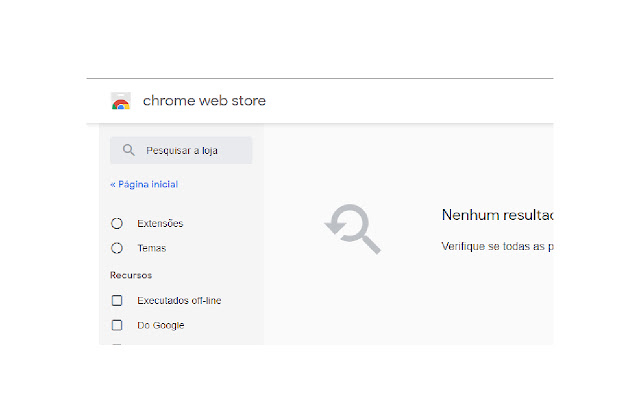Click the 'Verifique se todas as' message text
The height and width of the screenshot is (400, 640).
click(497, 245)
